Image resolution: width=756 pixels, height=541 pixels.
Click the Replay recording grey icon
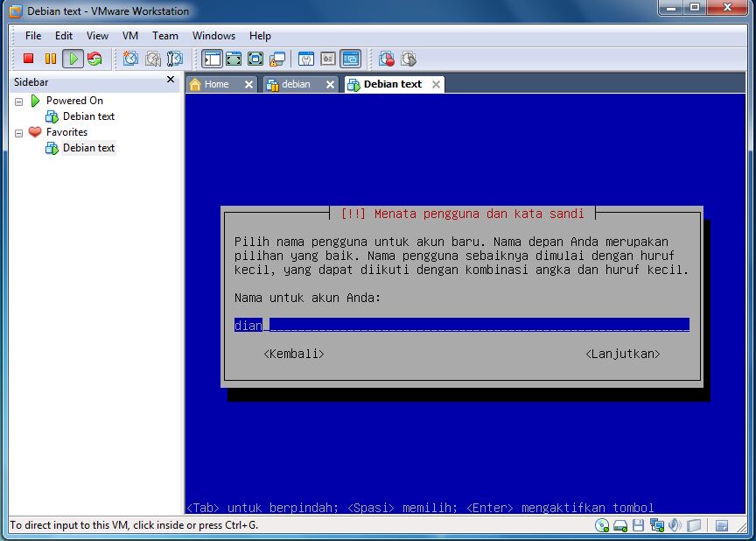(x=409, y=59)
